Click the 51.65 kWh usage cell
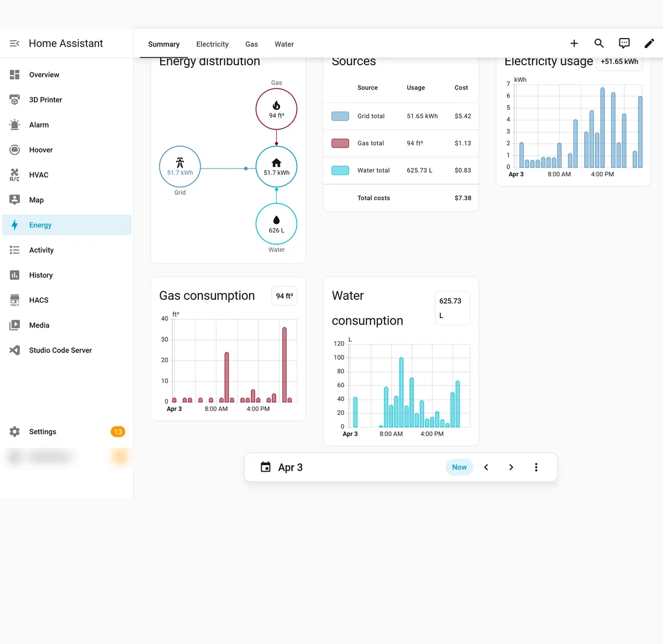663x644 pixels. pyautogui.click(x=422, y=116)
